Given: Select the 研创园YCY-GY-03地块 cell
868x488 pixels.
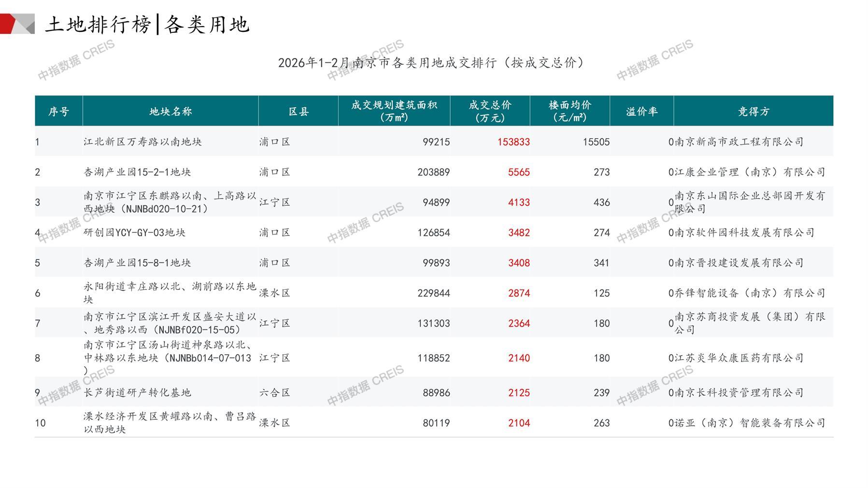Looking at the screenshot, I should [135, 232].
